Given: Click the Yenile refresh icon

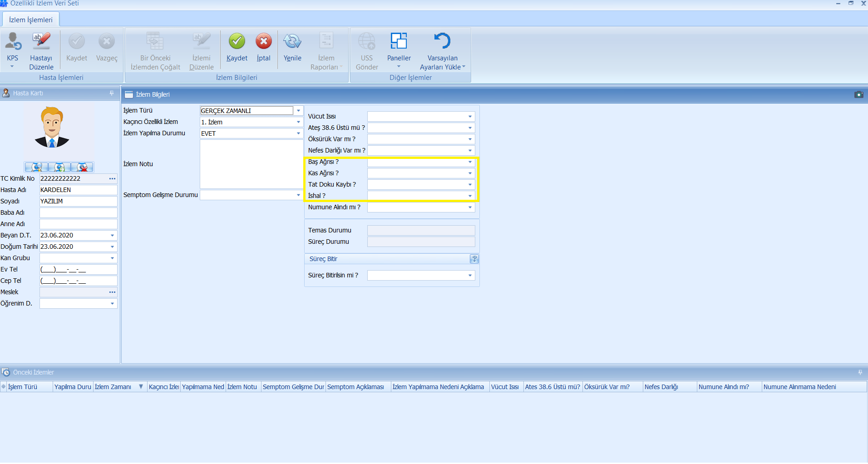Looking at the screenshot, I should click(292, 41).
